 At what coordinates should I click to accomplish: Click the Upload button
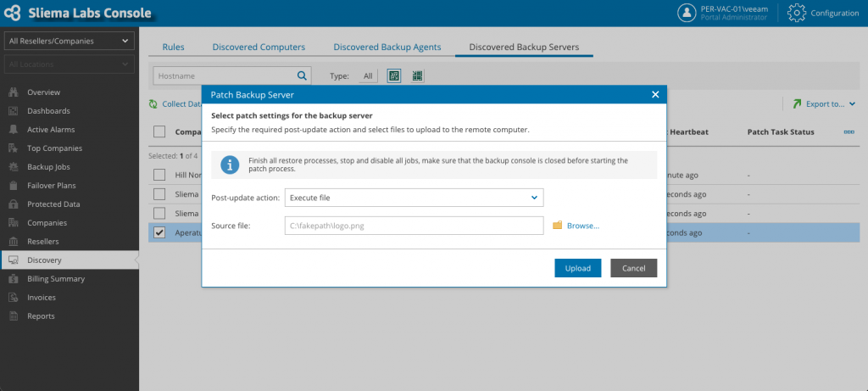578,268
